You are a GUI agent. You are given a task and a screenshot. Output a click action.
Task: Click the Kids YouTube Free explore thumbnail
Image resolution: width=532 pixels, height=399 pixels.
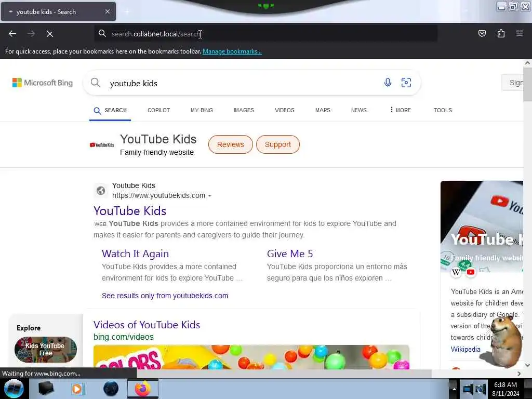[46, 350]
